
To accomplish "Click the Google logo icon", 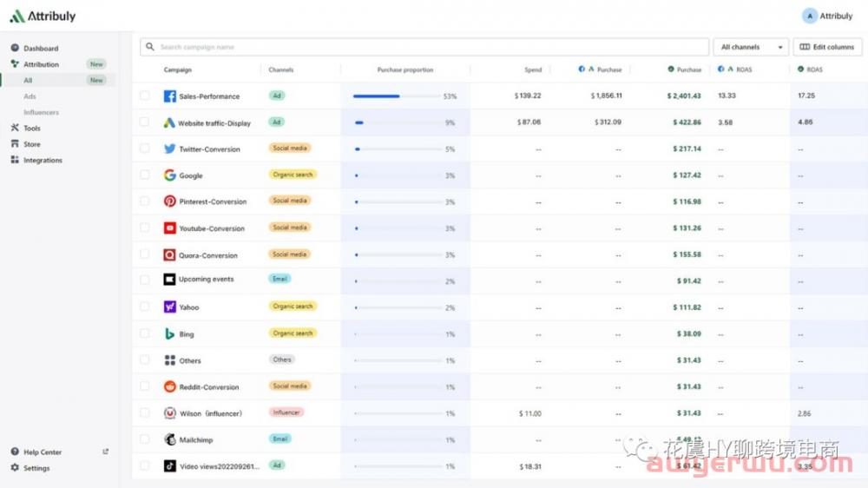I will pos(170,175).
